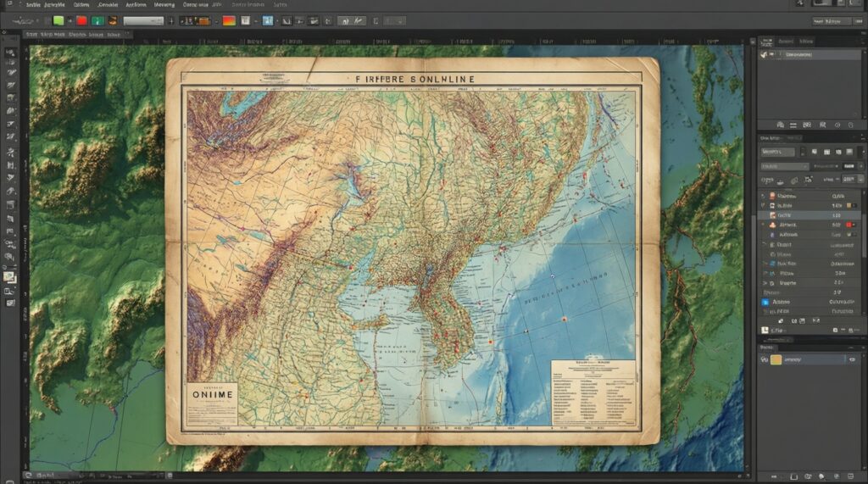Image resolution: width=868 pixels, height=484 pixels.
Task: Click the green square icon in options bar
Action: coord(58,20)
